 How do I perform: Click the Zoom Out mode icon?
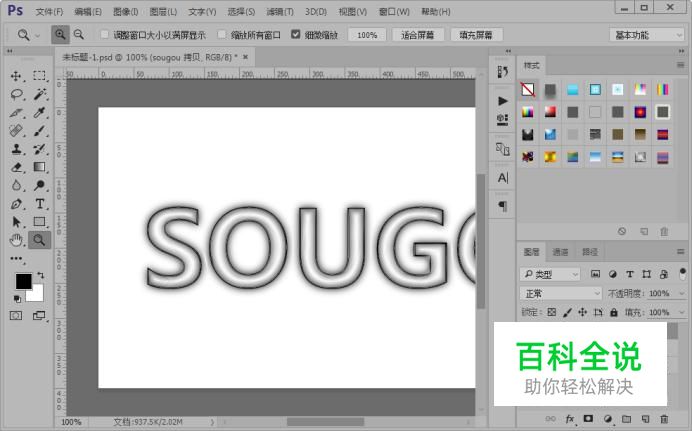coord(79,34)
